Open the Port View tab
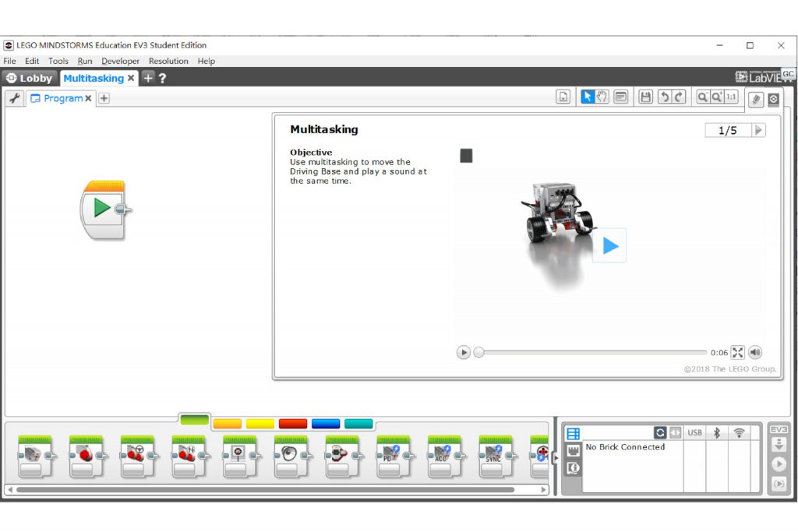The image size is (798, 532). [x=573, y=451]
